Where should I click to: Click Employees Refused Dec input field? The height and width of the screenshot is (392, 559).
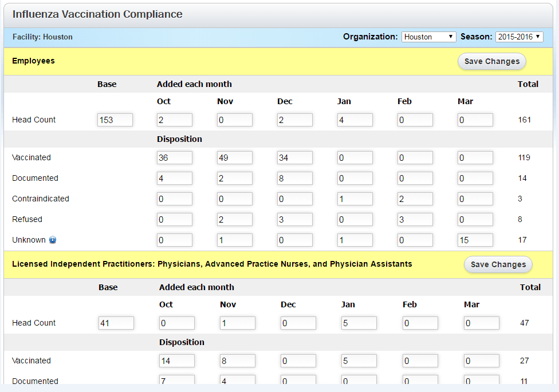(294, 219)
